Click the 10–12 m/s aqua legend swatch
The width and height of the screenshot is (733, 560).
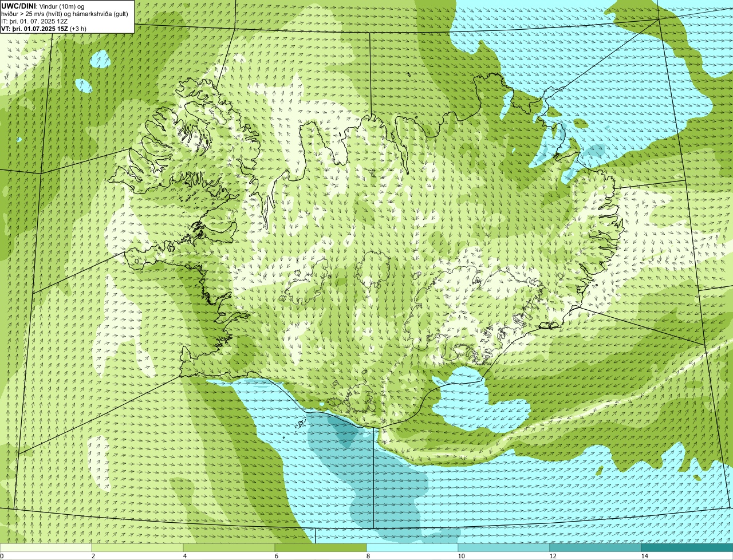click(x=504, y=548)
